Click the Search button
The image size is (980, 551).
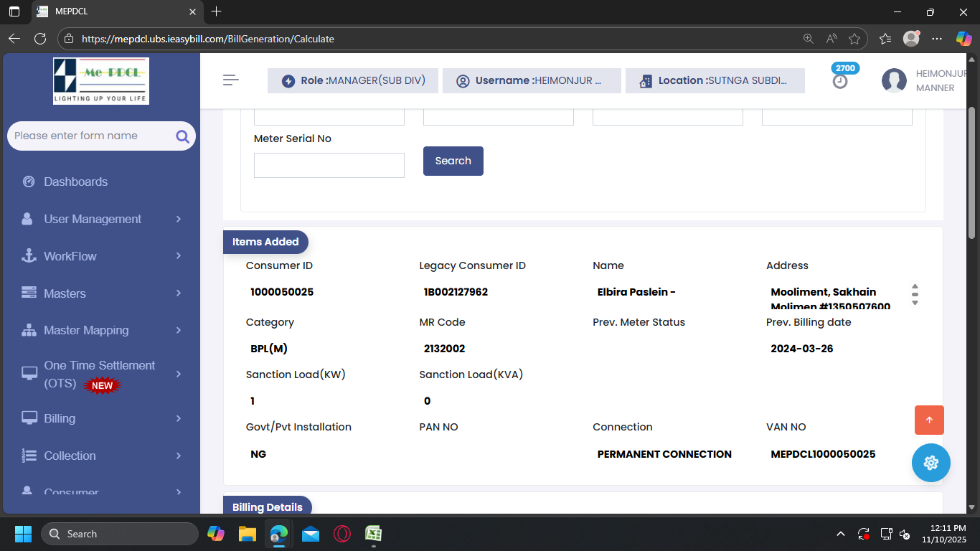click(453, 161)
